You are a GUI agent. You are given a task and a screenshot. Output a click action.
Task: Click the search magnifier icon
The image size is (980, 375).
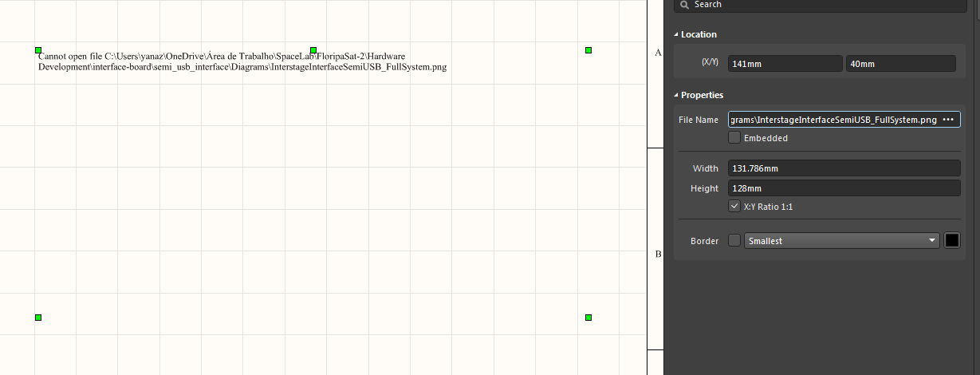(685, 5)
